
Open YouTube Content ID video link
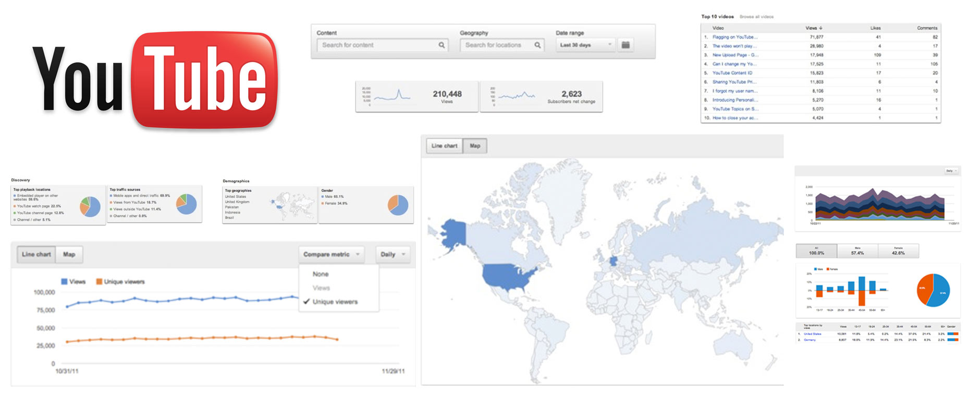pos(732,73)
